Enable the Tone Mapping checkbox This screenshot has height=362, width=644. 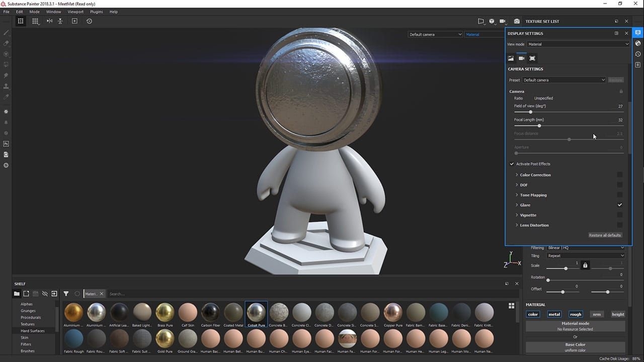[620, 195]
